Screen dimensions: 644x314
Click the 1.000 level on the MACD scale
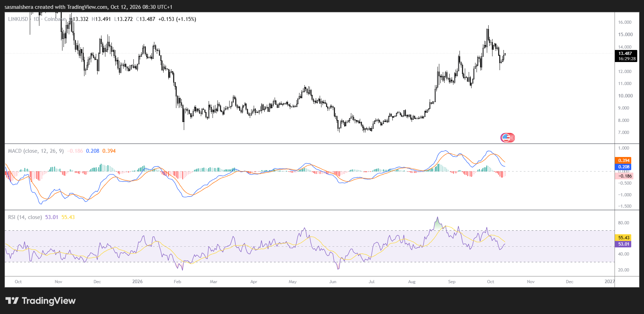coord(623,148)
